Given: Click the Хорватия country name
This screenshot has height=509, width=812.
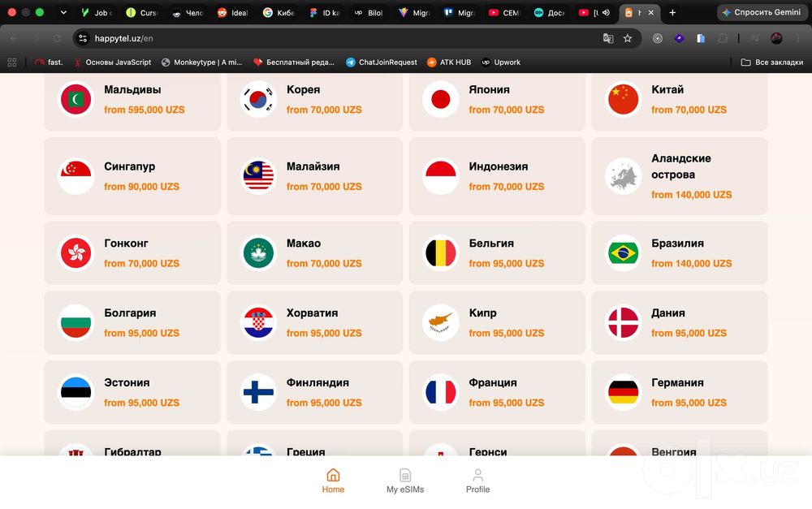Looking at the screenshot, I should (x=313, y=313).
